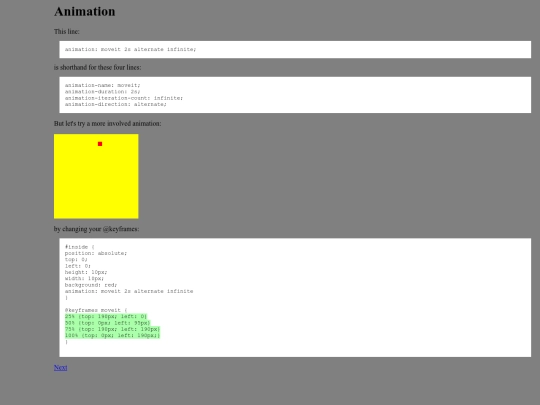
Task: Click the highlighted 25% keyframe line
Action: [106, 316]
